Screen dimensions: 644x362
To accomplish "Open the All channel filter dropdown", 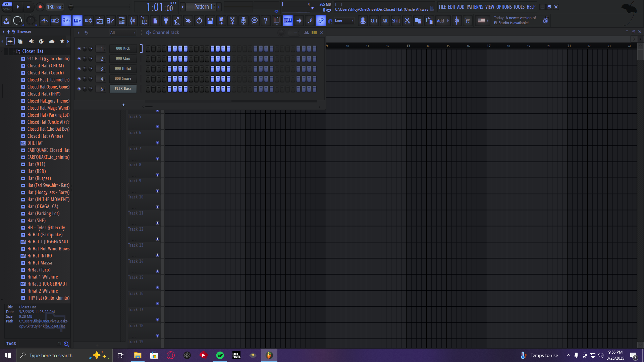I will [123, 33].
